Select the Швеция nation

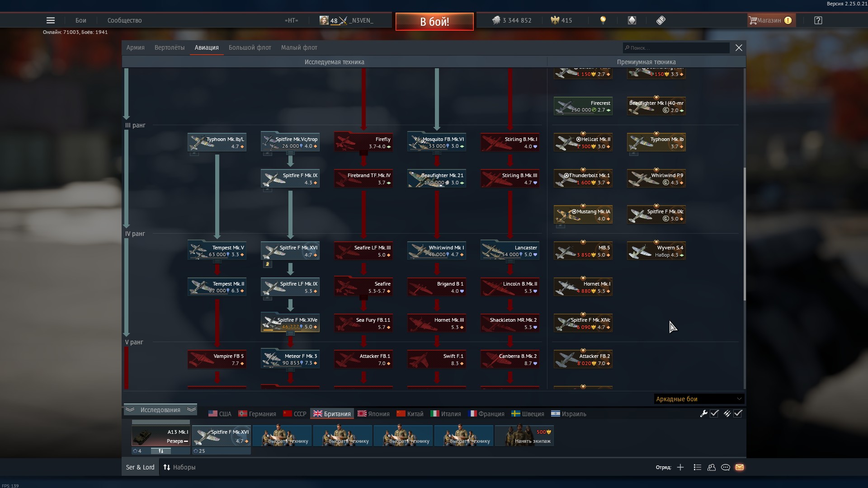[x=528, y=414]
